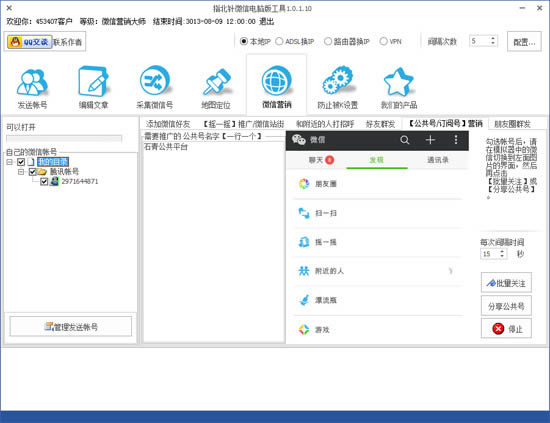Image resolution: width=550 pixels, height=423 pixels.
Task: Click the 每次间隔时间 seconds field
Action: tap(489, 254)
